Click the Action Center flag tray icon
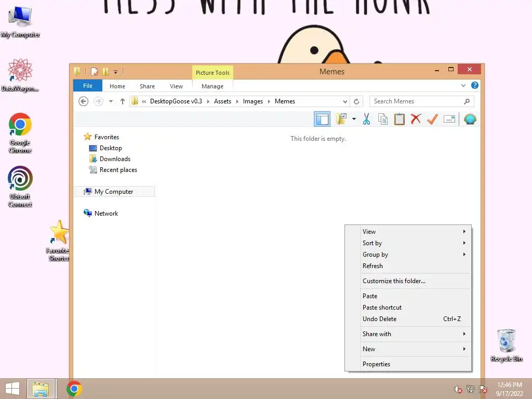Viewport: 532px width, 399px height. point(483,389)
